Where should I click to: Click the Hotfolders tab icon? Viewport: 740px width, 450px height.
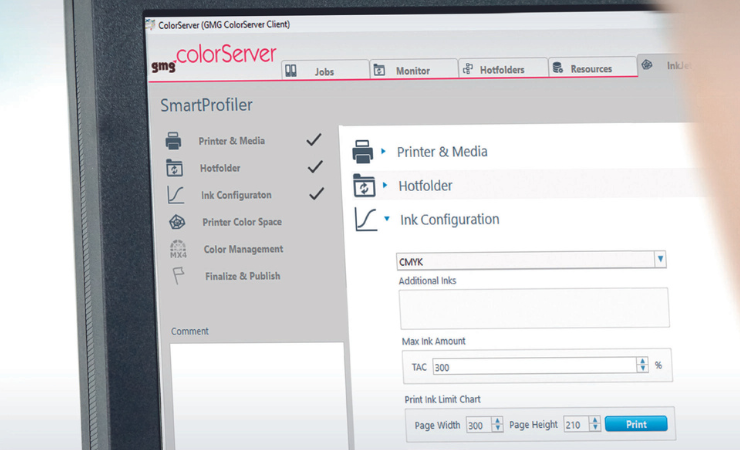point(468,69)
